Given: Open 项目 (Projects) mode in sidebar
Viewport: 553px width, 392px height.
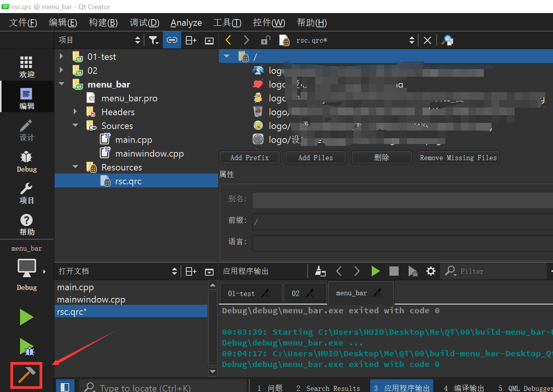Looking at the screenshot, I should pos(26,193).
